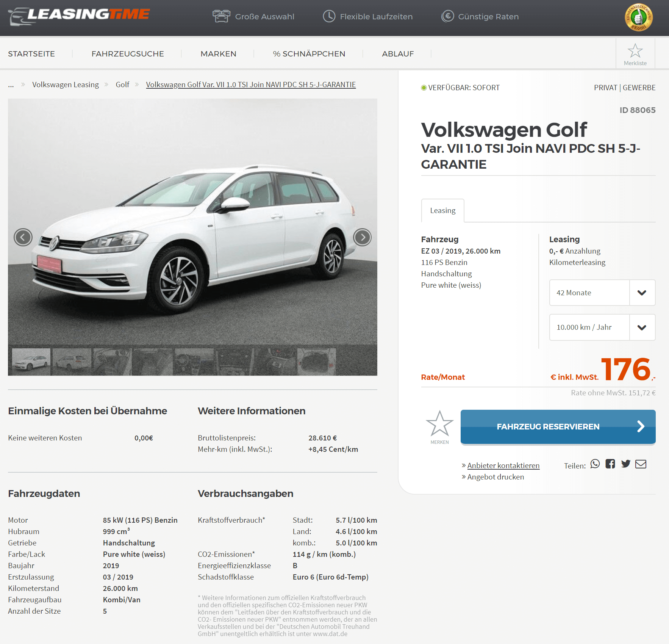669x644 pixels.
Task: Expand the collapsed breadcrumb ellipsis
Action: 11,85
